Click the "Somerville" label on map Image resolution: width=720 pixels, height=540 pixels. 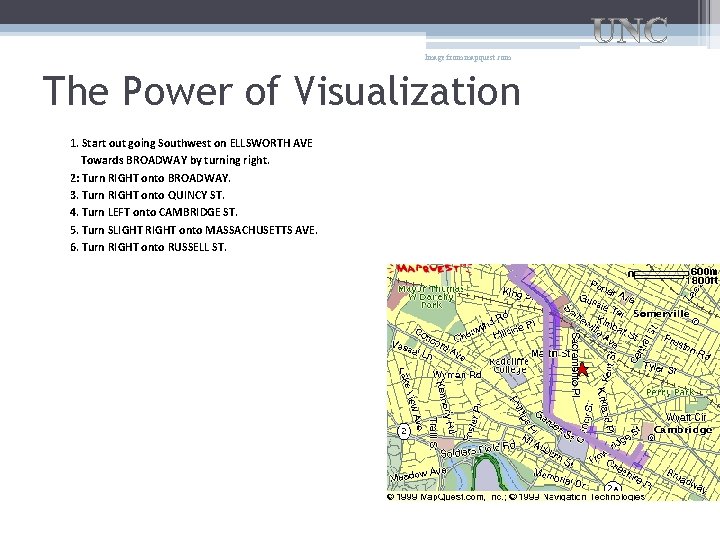661,314
